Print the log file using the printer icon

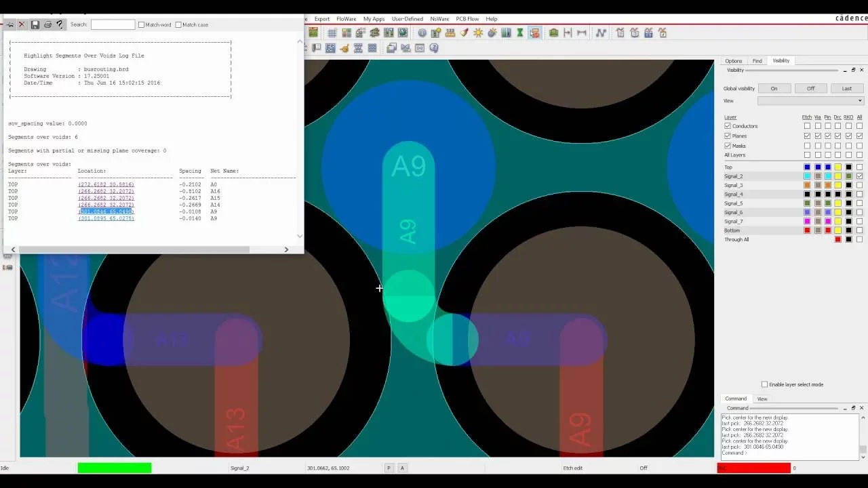(x=47, y=24)
